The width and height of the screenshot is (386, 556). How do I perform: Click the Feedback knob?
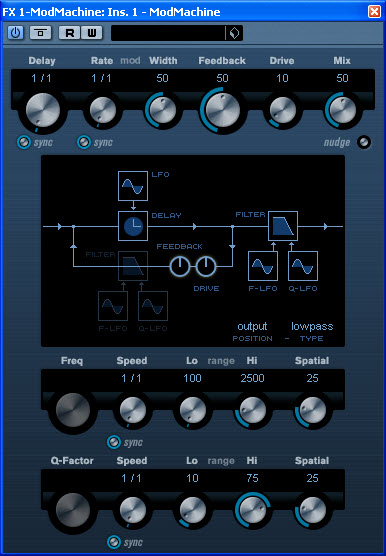pos(222,110)
